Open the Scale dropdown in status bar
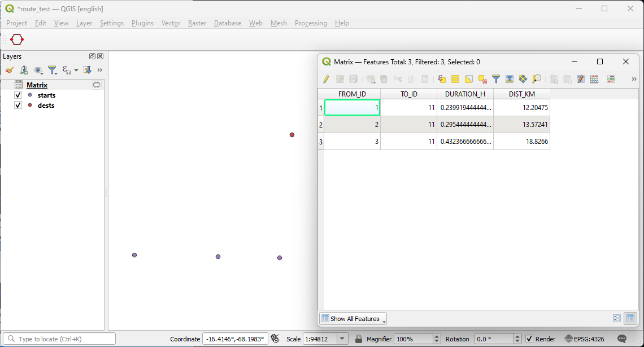 342,339
